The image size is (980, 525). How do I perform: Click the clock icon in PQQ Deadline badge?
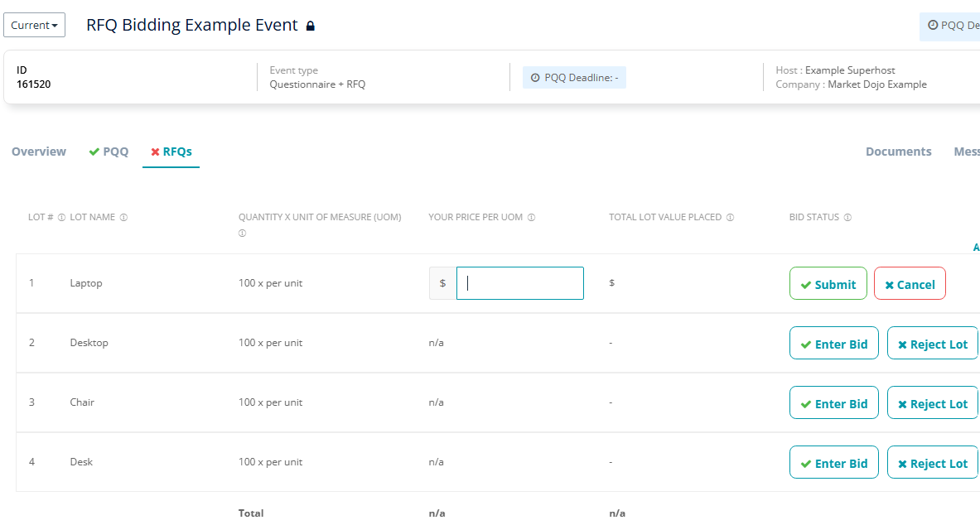point(535,78)
